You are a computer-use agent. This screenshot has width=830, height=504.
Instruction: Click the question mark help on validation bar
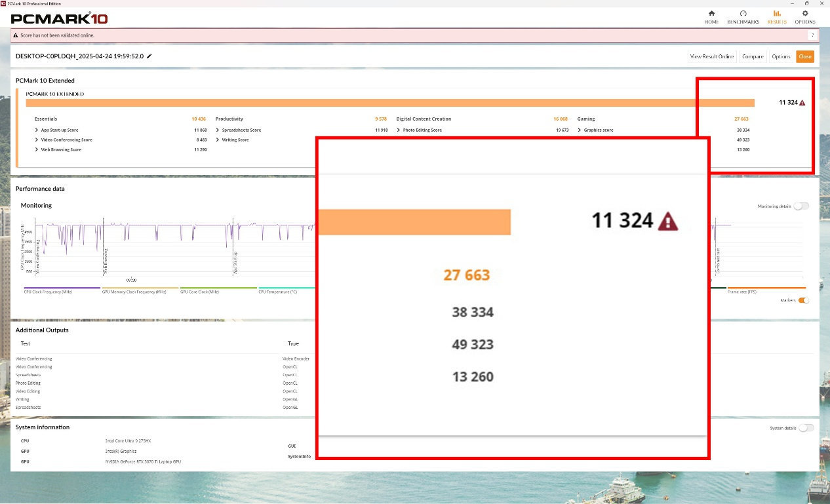click(x=813, y=35)
